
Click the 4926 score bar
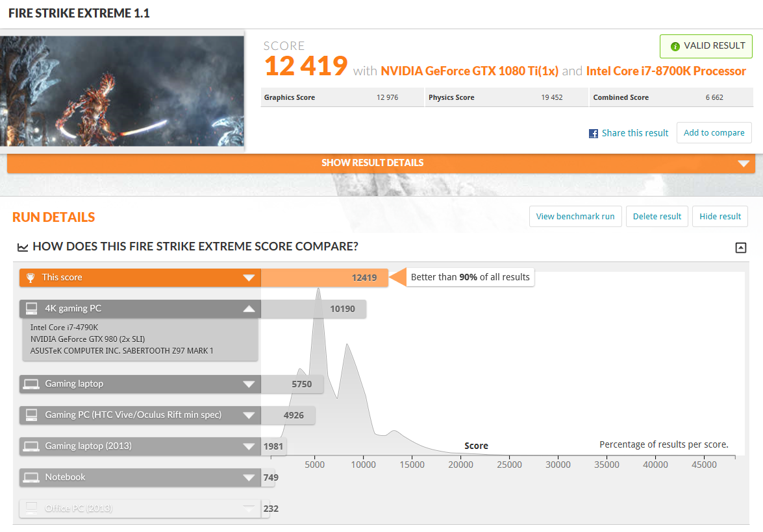point(288,415)
